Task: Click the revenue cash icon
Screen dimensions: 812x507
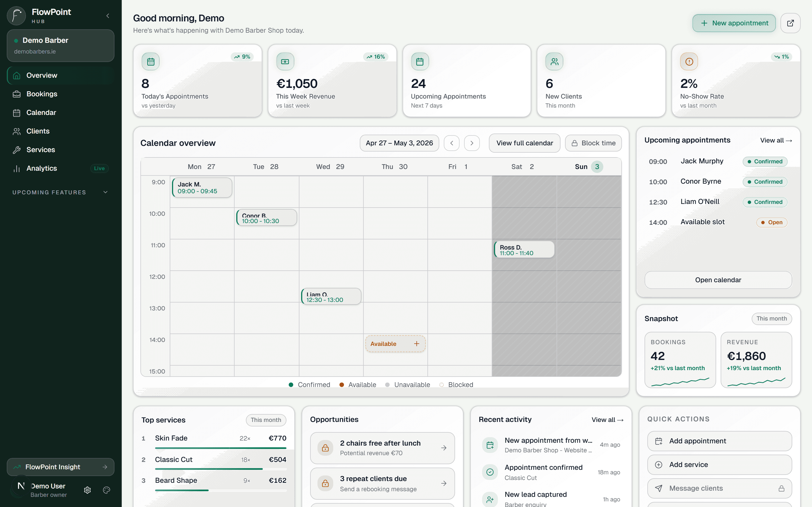Action: coord(285,62)
